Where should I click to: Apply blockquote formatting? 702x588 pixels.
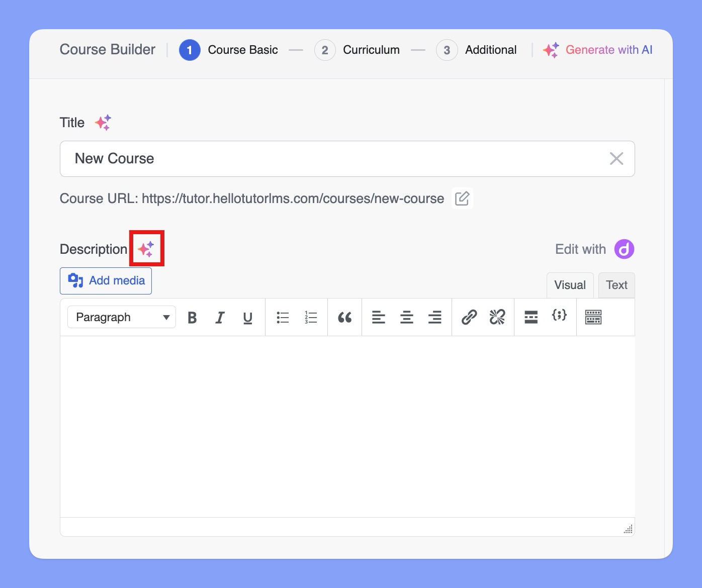click(x=344, y=317)
